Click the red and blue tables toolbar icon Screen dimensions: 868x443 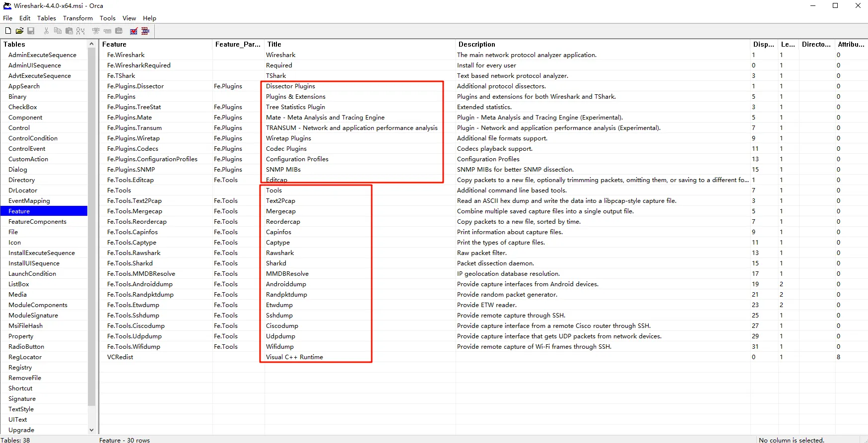[145, 31]
